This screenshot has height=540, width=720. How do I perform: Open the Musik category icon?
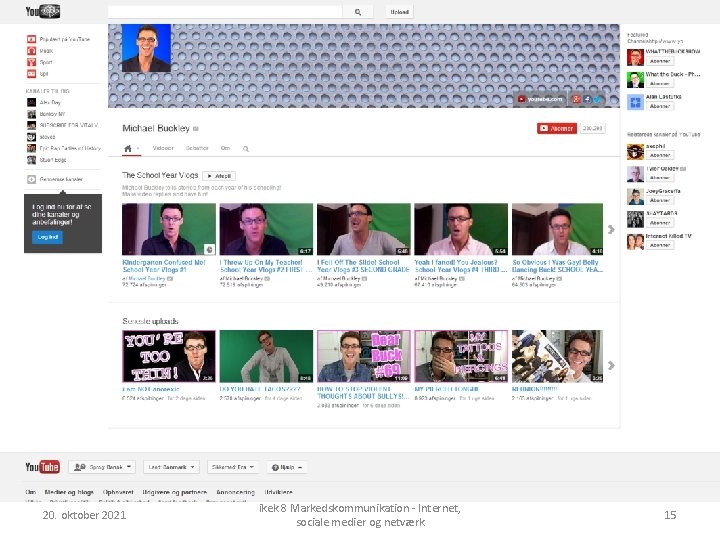(31, 51)
